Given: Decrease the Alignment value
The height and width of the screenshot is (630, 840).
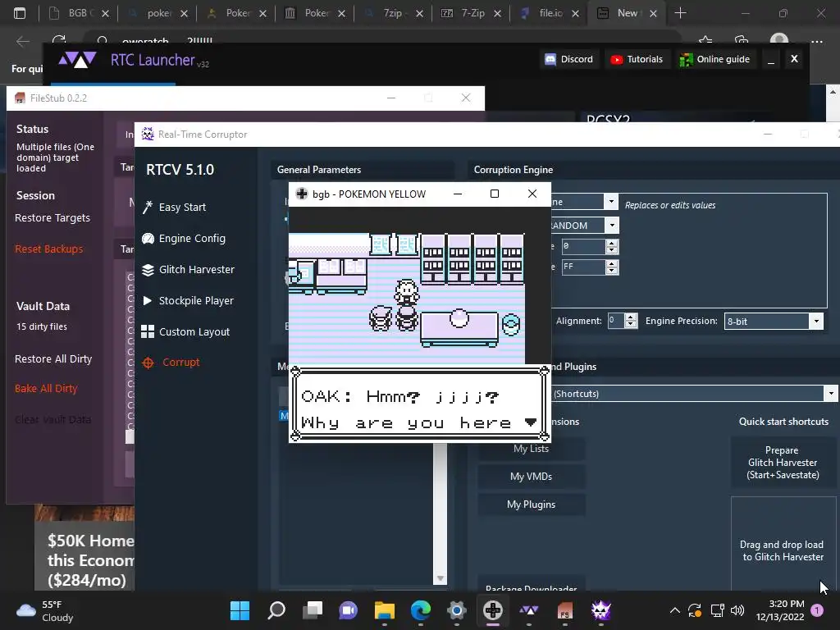Looking at the screenshot, I should click(x=631, y=325).
